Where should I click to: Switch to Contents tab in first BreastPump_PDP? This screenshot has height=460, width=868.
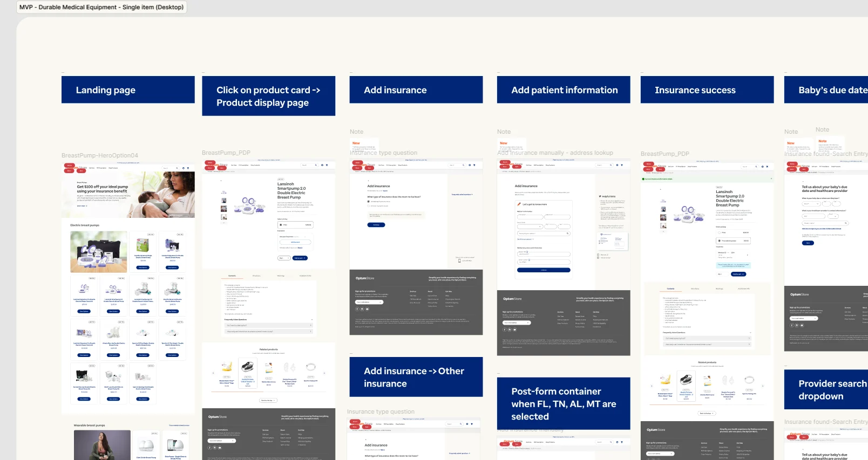(x=232, y=276)
